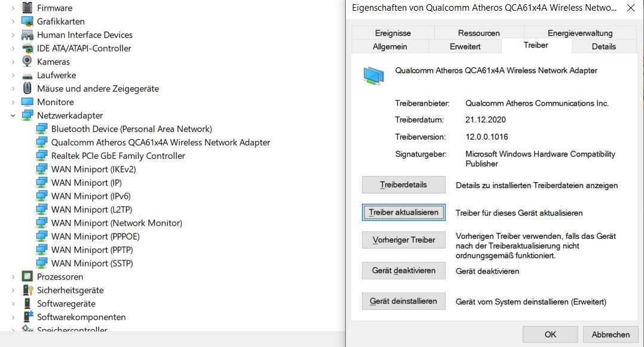Select Realtek PCIe GbE Family Controller text
This screenshot has height=347, width=644.
(x=118, y=156)
